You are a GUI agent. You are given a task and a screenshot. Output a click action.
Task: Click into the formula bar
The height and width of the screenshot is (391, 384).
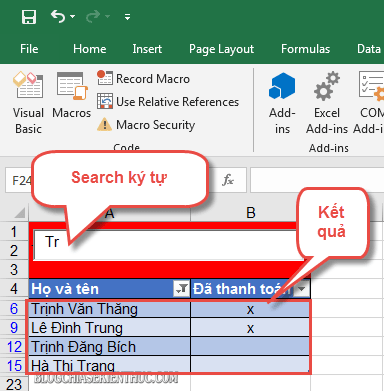317,180
